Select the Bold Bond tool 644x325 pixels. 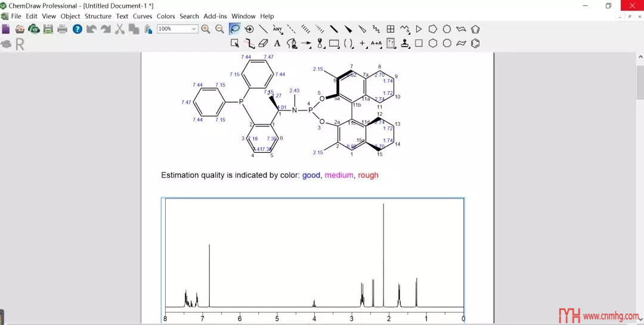334,29
